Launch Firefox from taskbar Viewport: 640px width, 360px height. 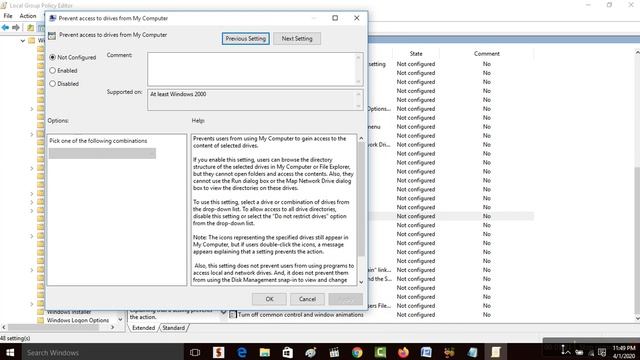pyautogui.click(x=403, y=352)
